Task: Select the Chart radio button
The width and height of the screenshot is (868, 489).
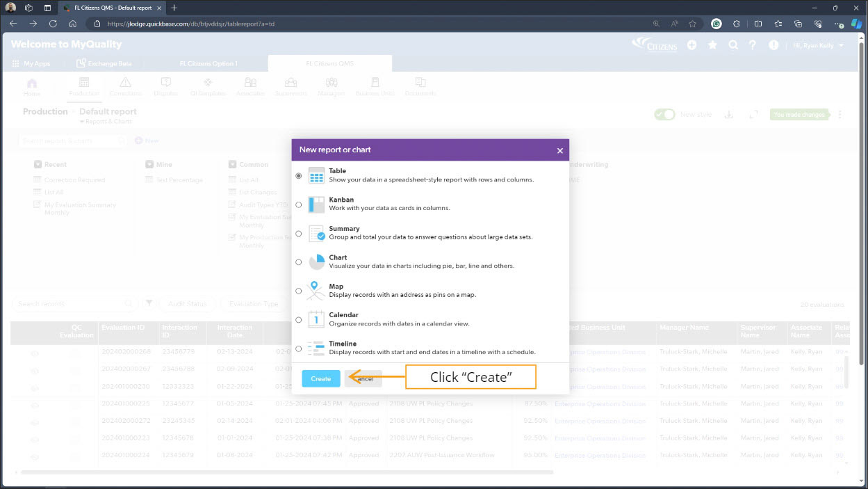Action: point(299,262)
